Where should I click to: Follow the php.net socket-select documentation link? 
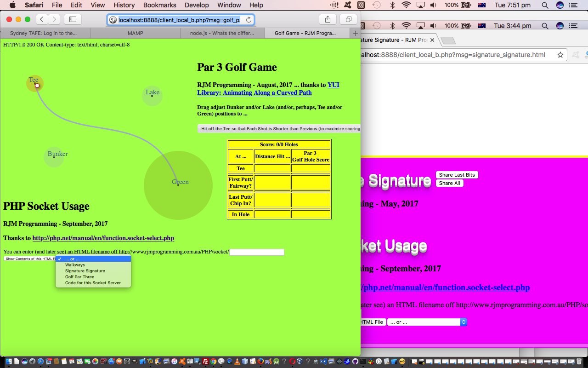103,238
